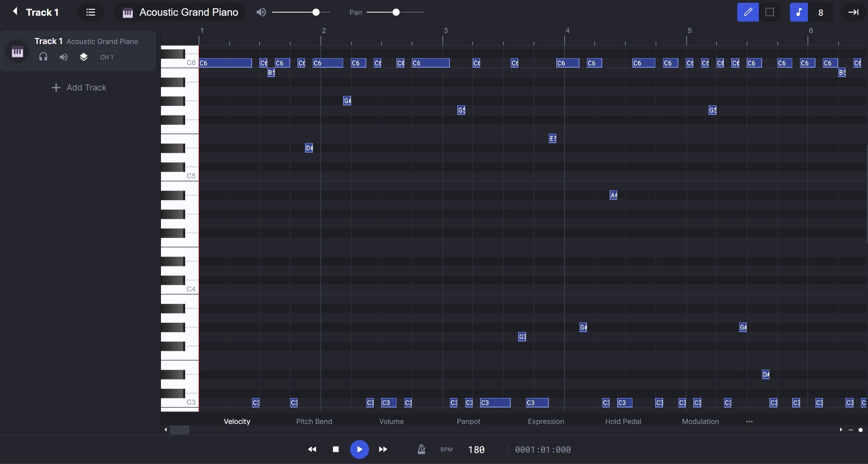Mute Track 1 speaker icon
The image size is (868, 464).
63,57
